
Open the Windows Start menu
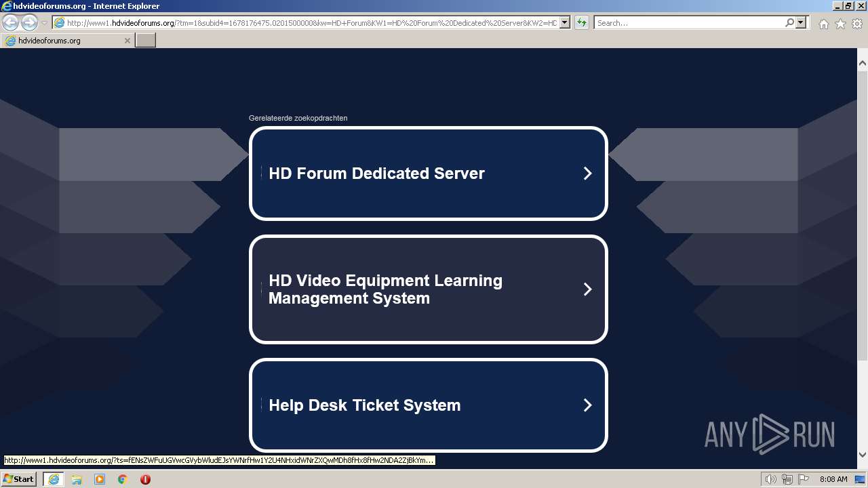(x=19, y=479)
